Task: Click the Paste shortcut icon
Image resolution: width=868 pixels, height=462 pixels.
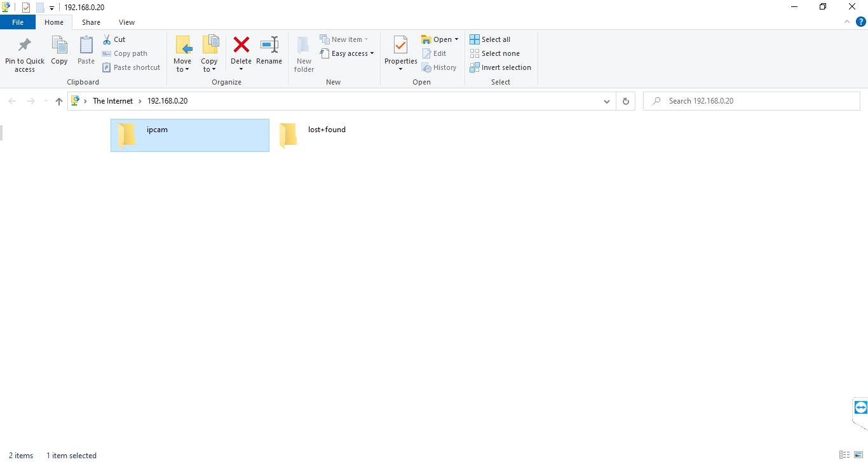Action: [107, 67]
